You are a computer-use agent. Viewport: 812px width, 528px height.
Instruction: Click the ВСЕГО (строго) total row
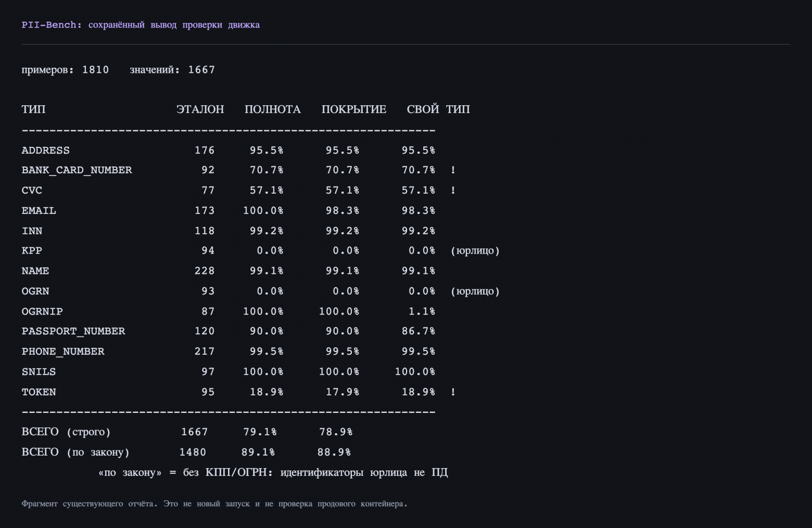pos(187,432)
